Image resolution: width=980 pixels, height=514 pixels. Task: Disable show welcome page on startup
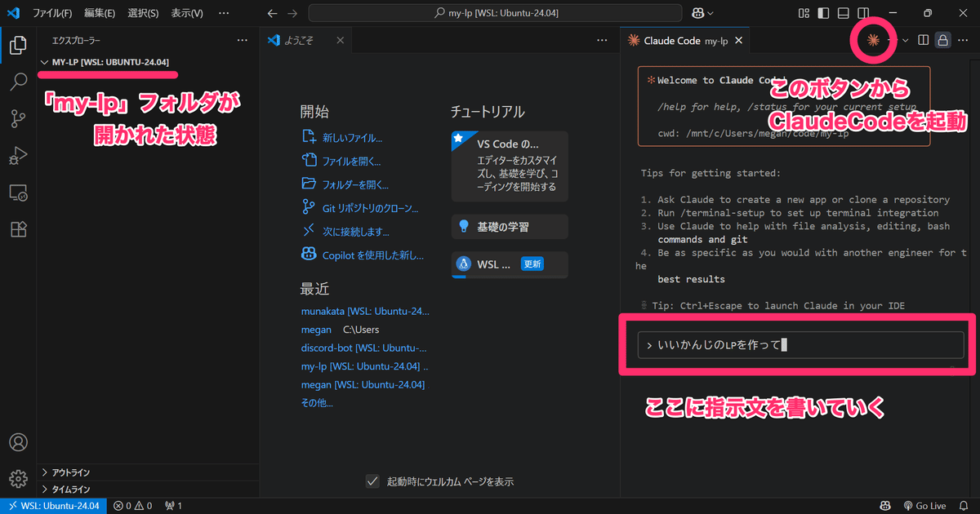370,481
